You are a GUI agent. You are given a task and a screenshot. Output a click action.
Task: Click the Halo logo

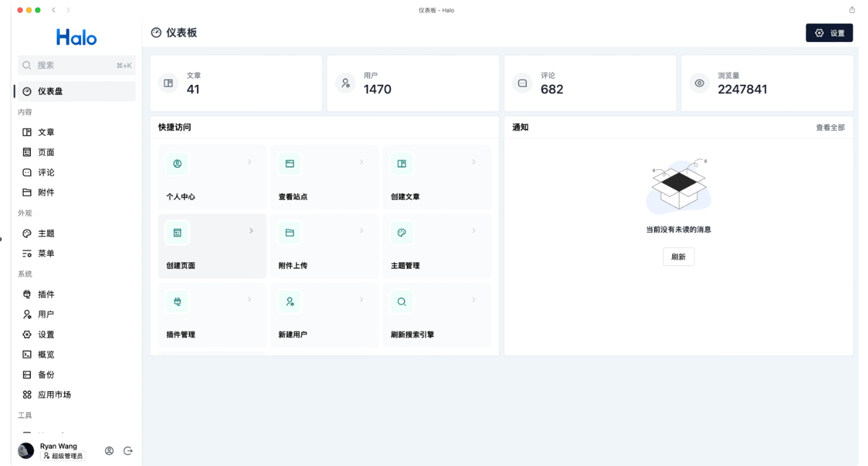[76, 38]
